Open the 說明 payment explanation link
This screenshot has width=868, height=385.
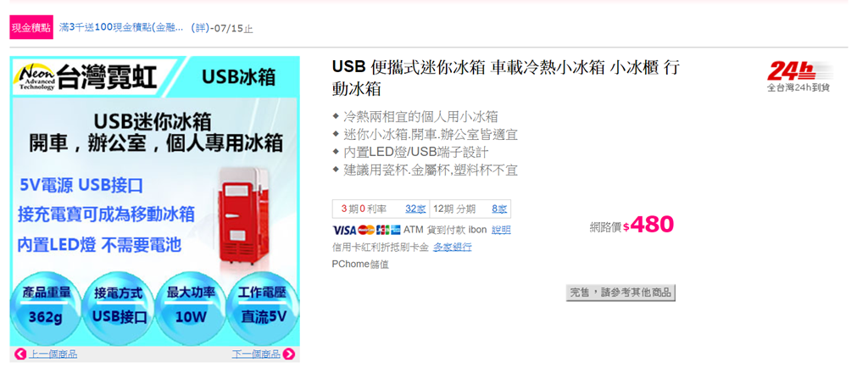pyautogui.click(x=501, y=230)
